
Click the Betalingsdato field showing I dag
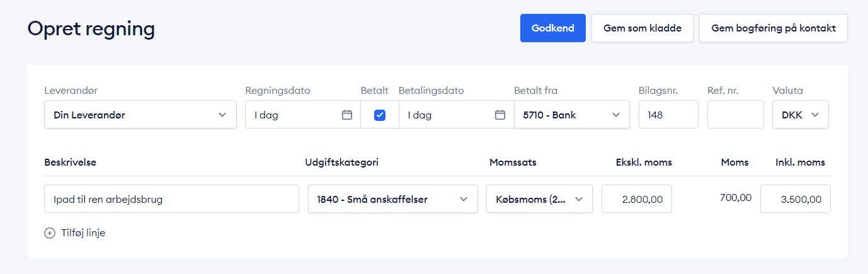pyautogui.click(x=457, y=115)
